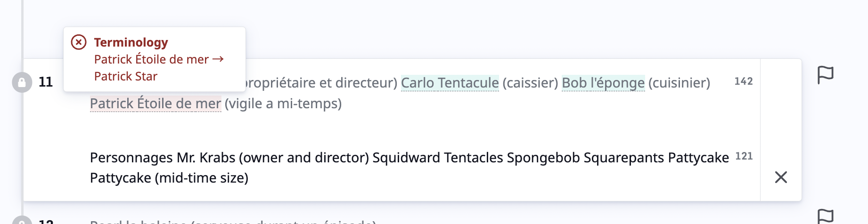Click the red error circle in Terminology tooltip

click(79, 42)
